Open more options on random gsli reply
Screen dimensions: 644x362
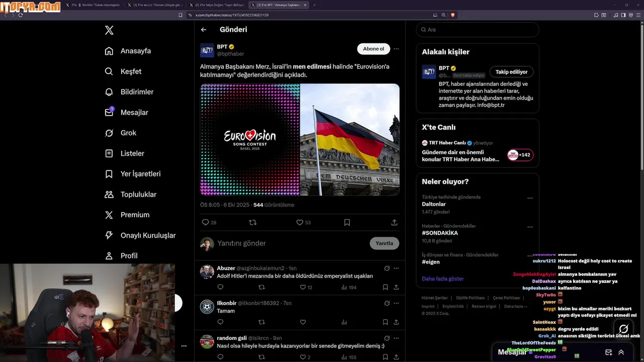tap(396, 338)
